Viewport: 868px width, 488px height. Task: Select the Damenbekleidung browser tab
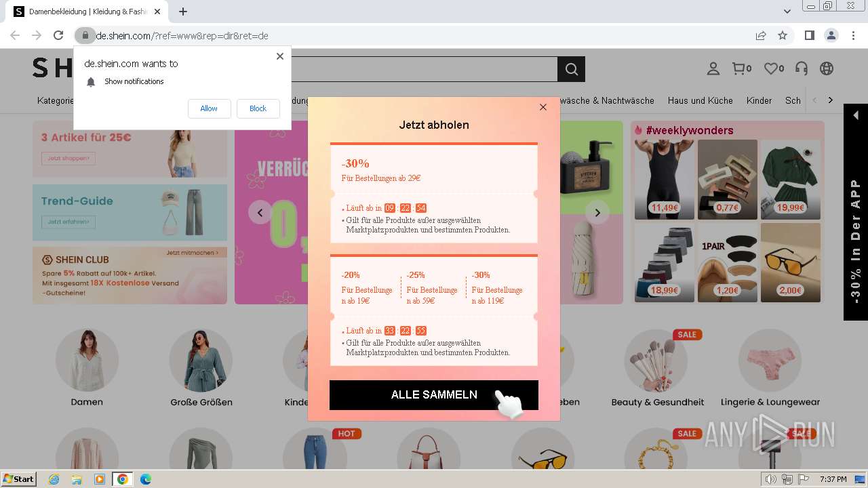click(88, 12)
